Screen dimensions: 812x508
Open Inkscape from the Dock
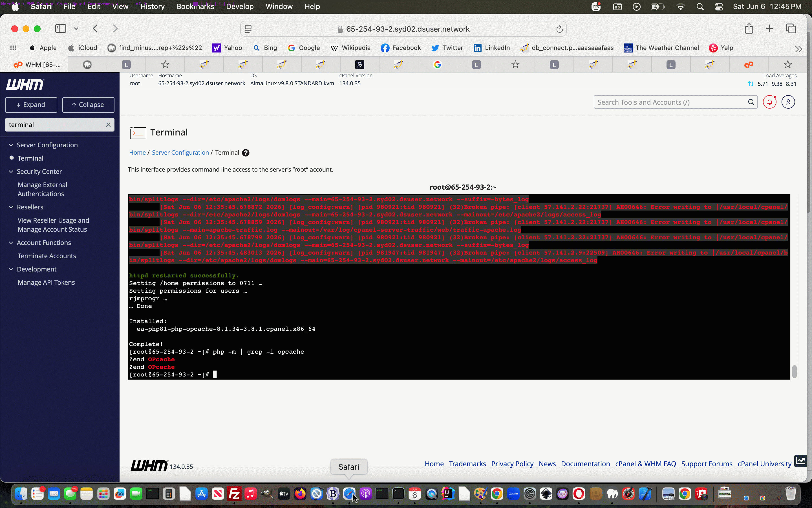tap(546, 494)
